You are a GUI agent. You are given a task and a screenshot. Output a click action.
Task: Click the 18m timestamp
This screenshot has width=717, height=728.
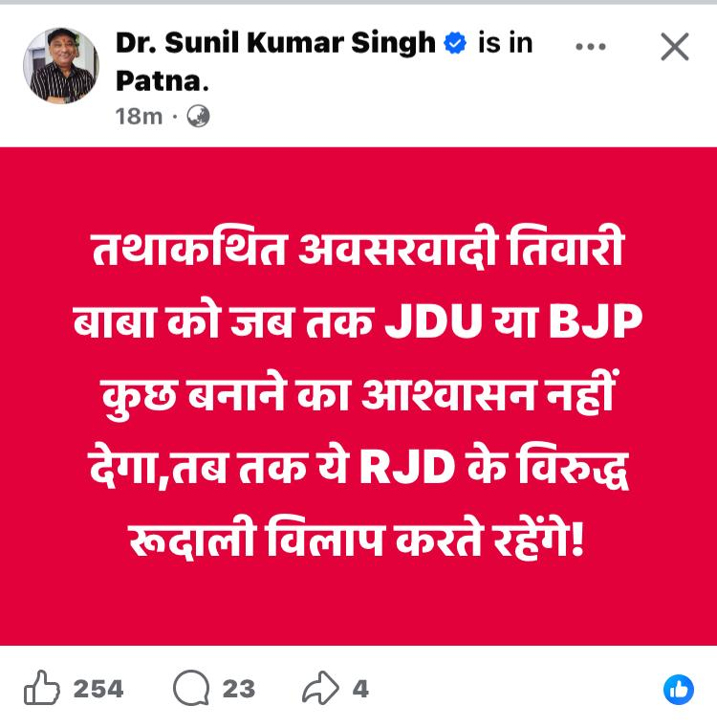139,117
